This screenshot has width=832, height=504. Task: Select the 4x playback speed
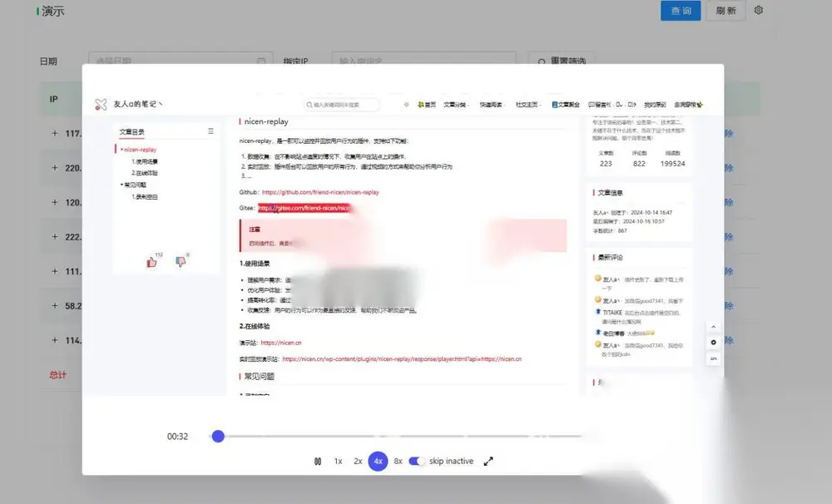(x=378, y=462)
